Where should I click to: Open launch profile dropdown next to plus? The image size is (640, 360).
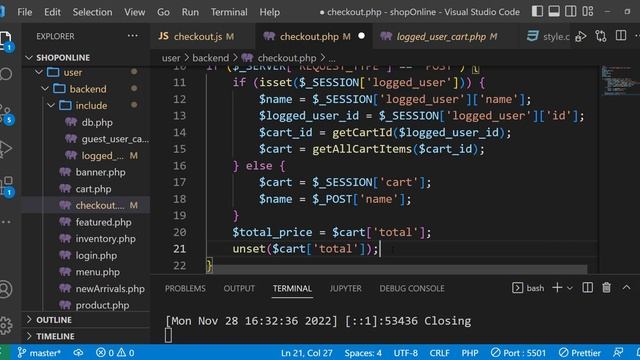pos(570,288)
